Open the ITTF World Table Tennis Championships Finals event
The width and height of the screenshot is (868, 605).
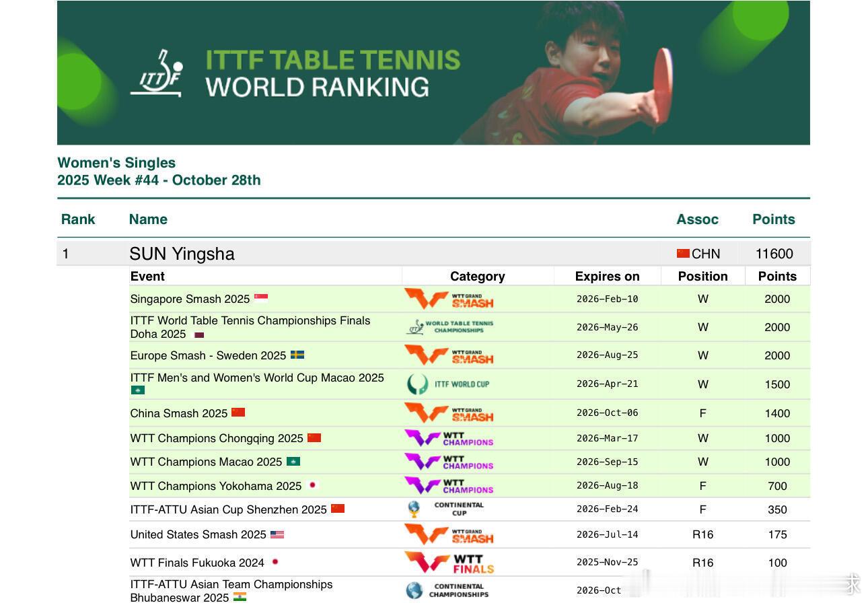click(250, 327)
